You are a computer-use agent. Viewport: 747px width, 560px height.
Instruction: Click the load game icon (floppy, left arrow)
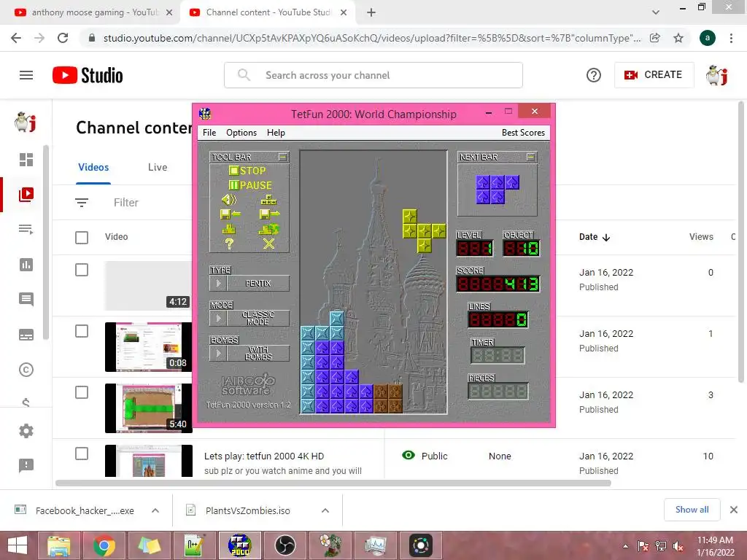pyautogui.click(x=230, y=214)
